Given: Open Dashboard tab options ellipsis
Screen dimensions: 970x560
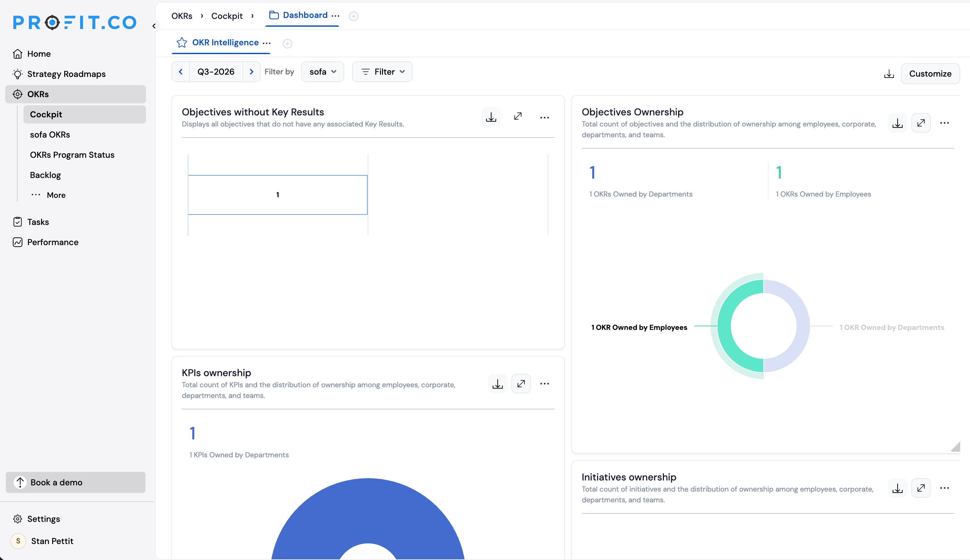Looking at the screenshot, I should (x=335, y=16).
